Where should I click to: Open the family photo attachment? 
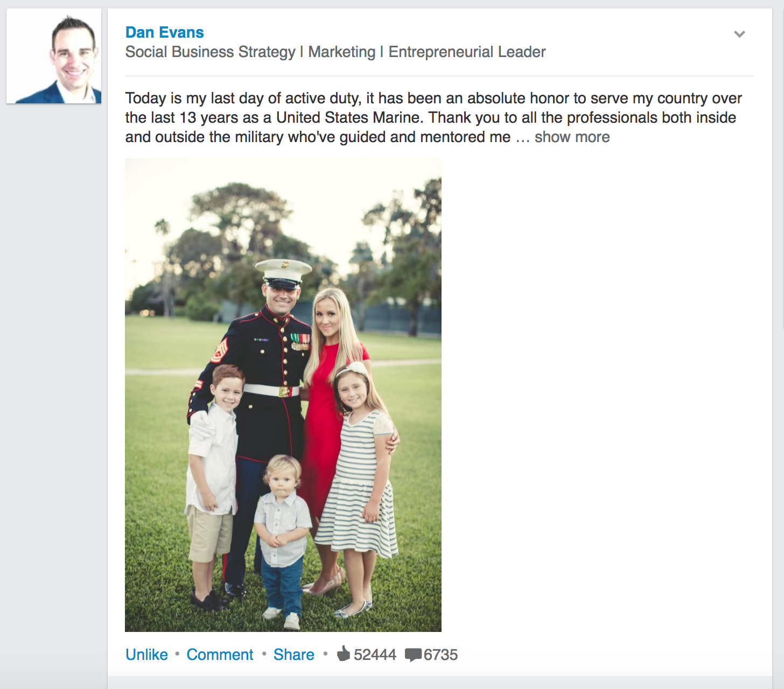coord(283,395)
